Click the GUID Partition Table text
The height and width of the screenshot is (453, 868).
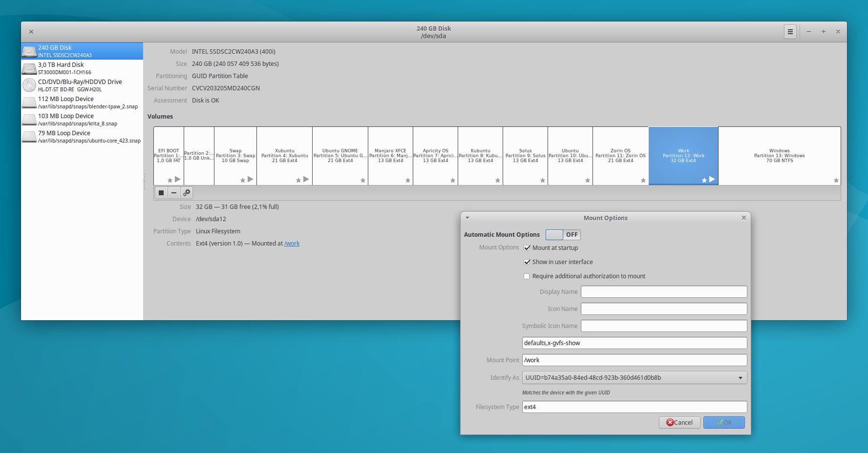pyautogui.click(x=220, y=76)
